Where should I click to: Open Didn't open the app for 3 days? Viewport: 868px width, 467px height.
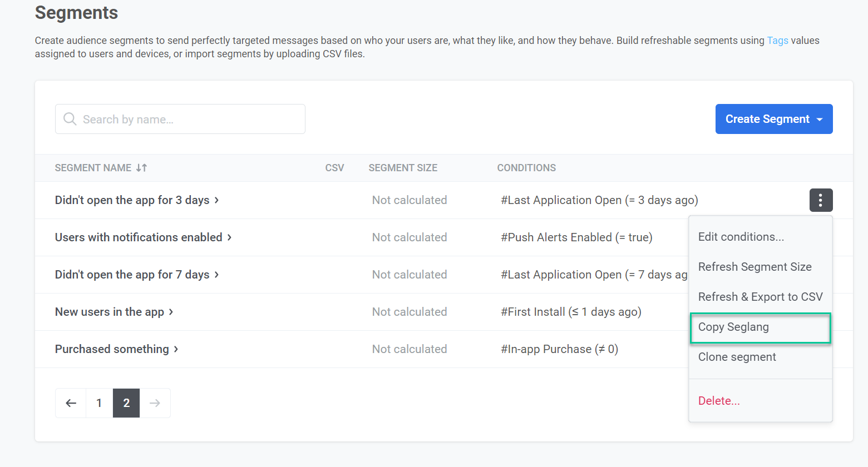(132, 200)
